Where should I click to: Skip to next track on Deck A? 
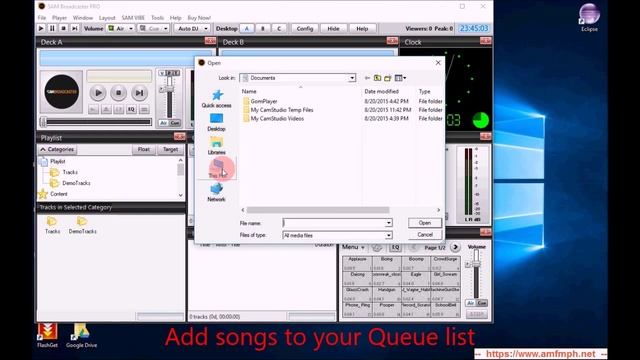139,93
